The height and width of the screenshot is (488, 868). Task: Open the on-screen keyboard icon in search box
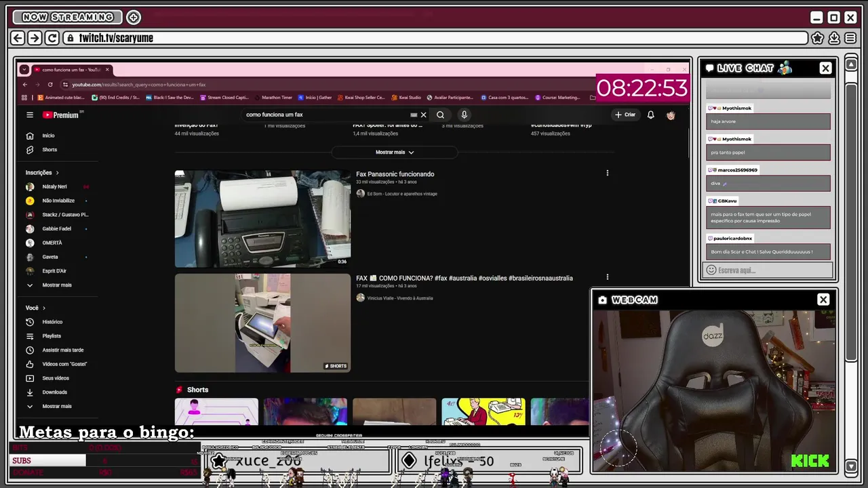point(414,115)
